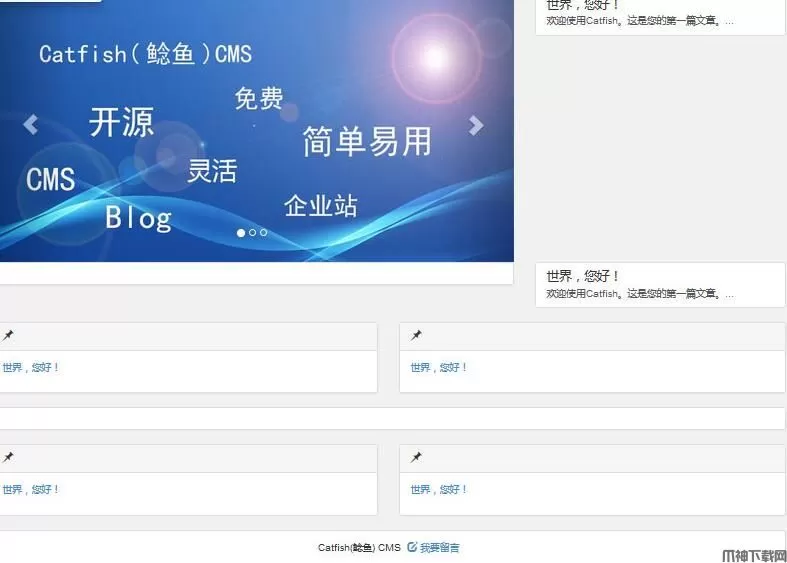The image size is (787, 563).
Task: Click pin icon in lower-left panel header
Action: point(8,458)
